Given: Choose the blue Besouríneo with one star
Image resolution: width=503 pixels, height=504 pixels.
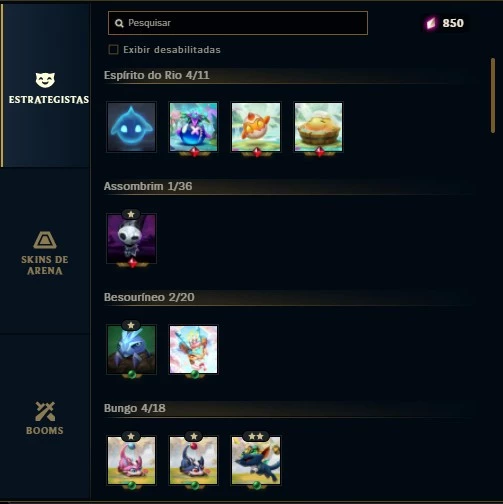Looking at the screenshot, I should pyautogui.click(x=131, y=349).
